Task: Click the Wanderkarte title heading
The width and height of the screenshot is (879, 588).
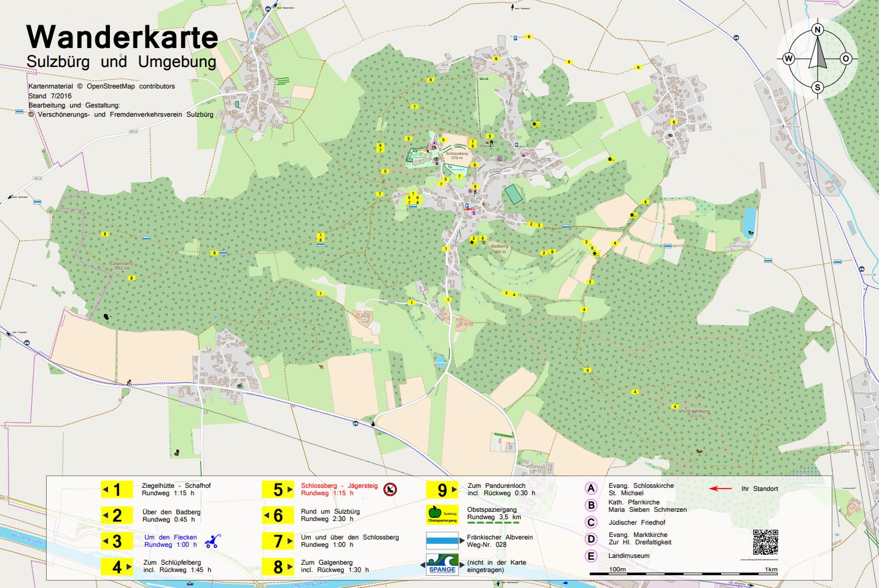Action: click(x=122, y=37)
